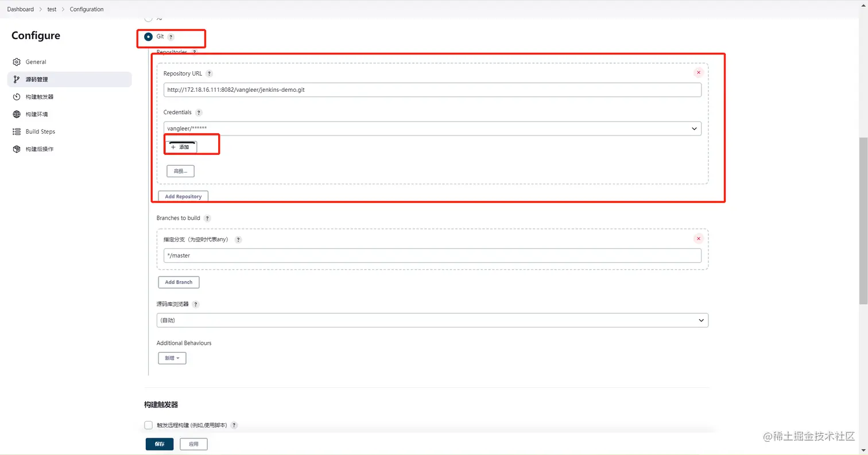Show help for 指定分支 field
This screenshot has width=868, height=455.
click(238, 240)
